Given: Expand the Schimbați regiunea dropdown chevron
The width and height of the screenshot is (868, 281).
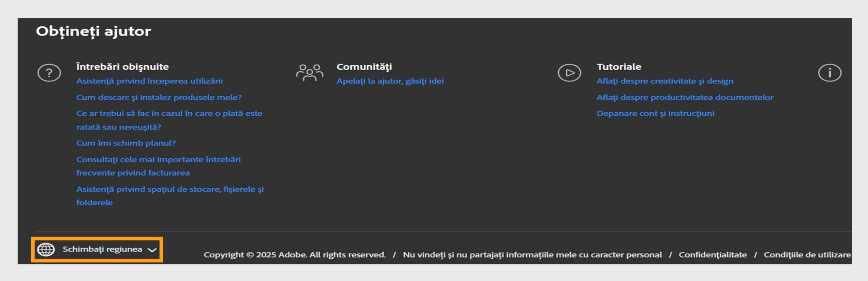Looking at the screenshot, I should (x=152, y=250).
